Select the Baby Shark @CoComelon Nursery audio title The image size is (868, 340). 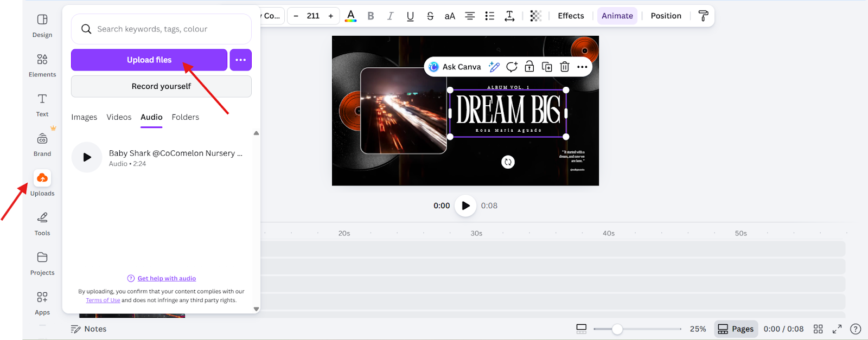point(176,153)
